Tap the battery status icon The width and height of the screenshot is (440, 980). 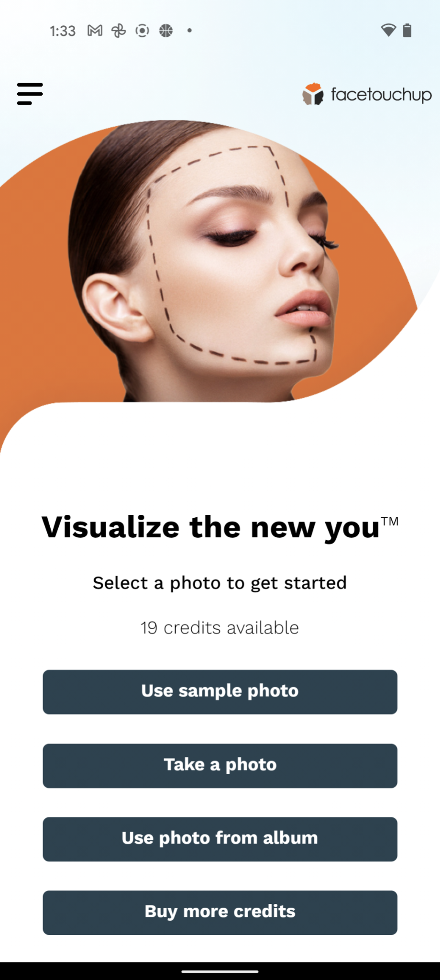(x=407, y=30)
